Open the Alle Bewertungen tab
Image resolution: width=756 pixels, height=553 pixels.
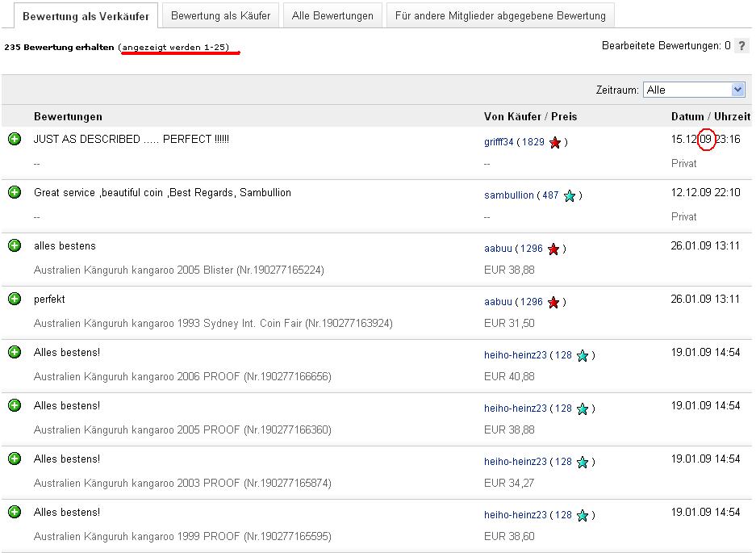pos(332,15)
